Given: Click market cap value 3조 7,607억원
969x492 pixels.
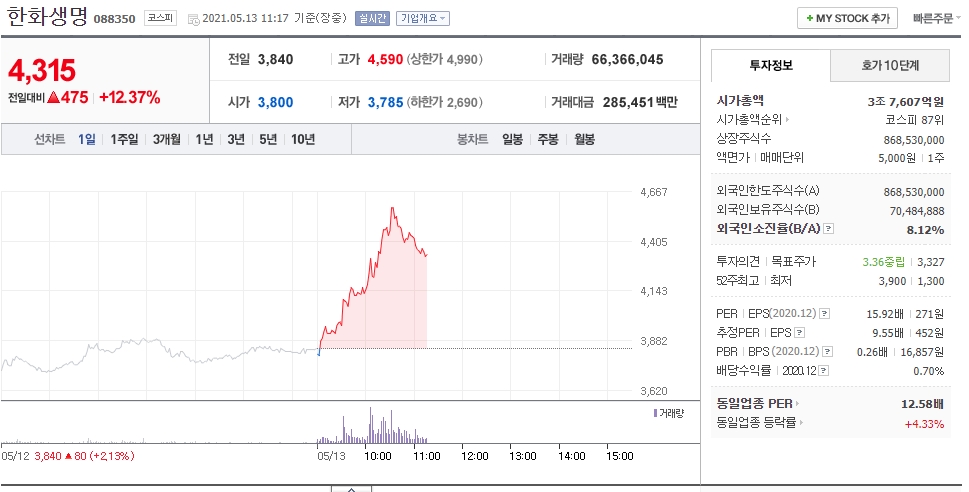Looking at the screenshot, I should (x=906, y=102).
